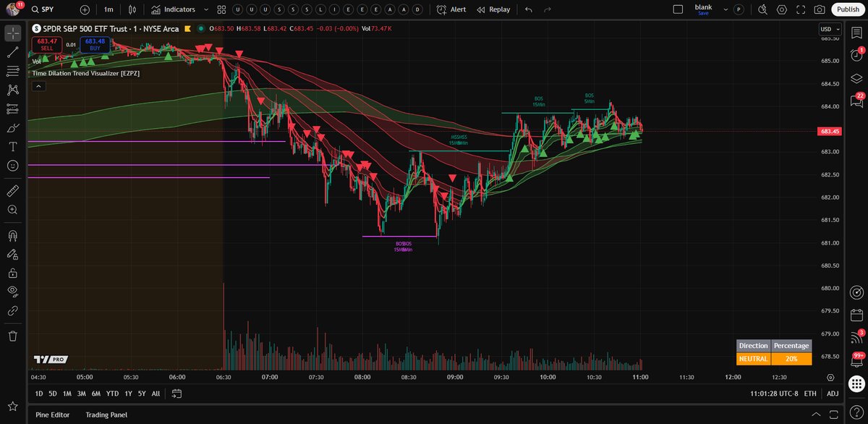Toggle hide all drawings eye icon
Image resolution: width=868 pixels, height=424 pixels.
[12, 292]
